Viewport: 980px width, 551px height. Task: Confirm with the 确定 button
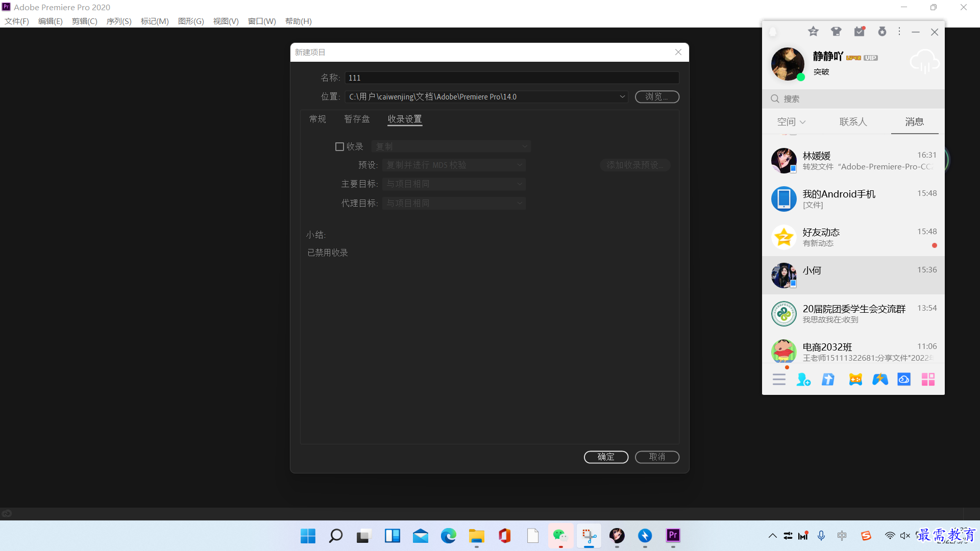coord(606,457)
